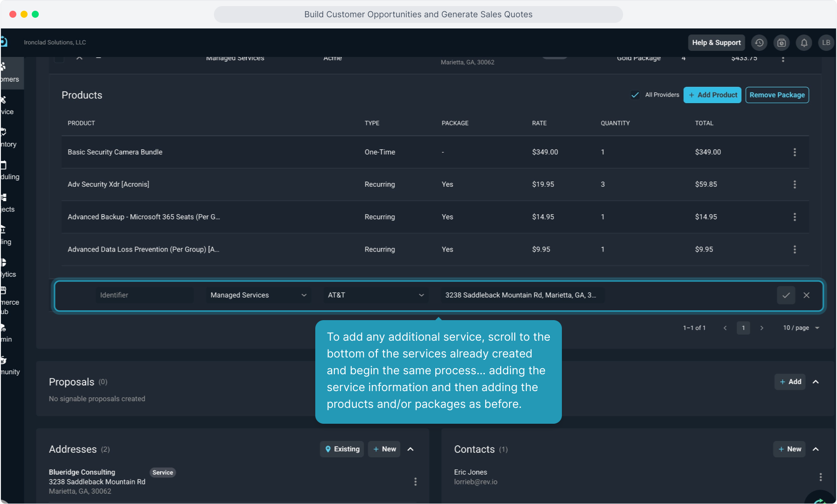Screen dimensions: 837x504
Task: Open the LB user avatar menu
Action: [x=826, y=43]
